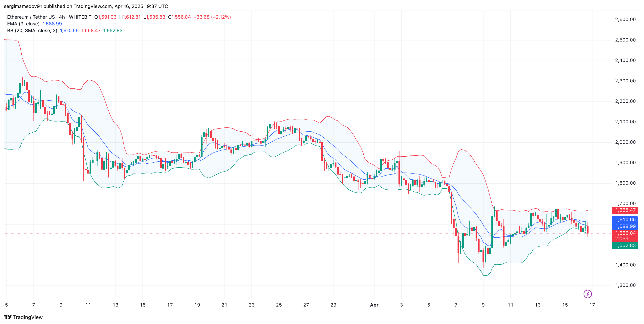
Task: Click the closing price C1,556.04 in the header
Action: pyautogui.click(x=179, y=17)
